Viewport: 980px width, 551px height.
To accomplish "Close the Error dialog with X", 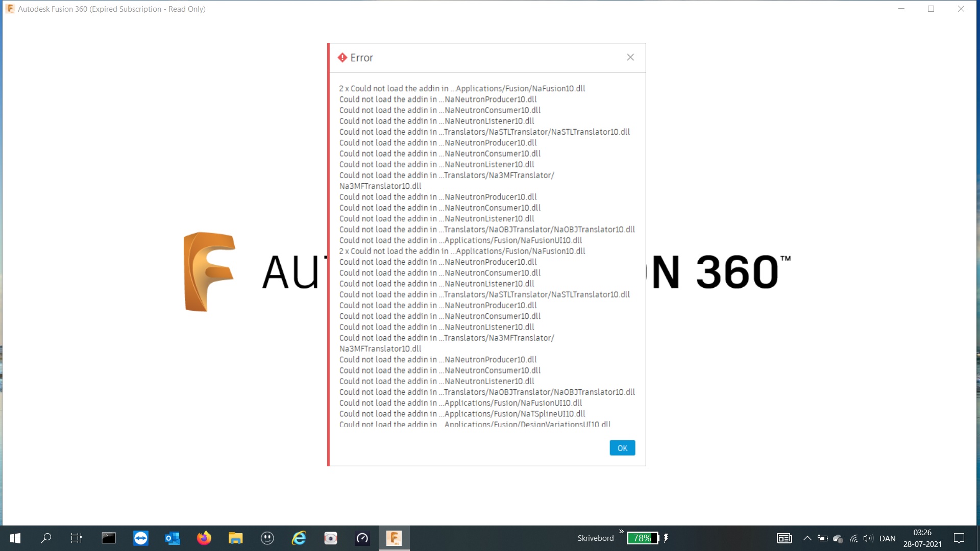I will pyautogui.click(x=630, y=57).
